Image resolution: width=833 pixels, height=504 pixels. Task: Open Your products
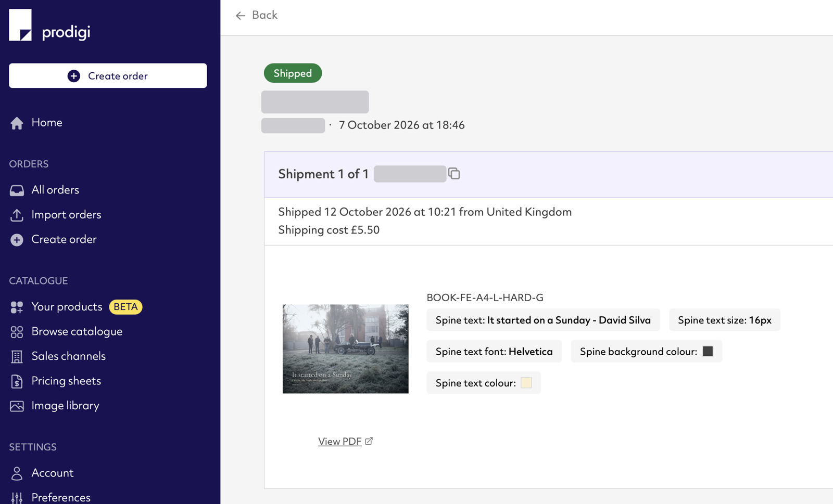[x=67, y=306]
